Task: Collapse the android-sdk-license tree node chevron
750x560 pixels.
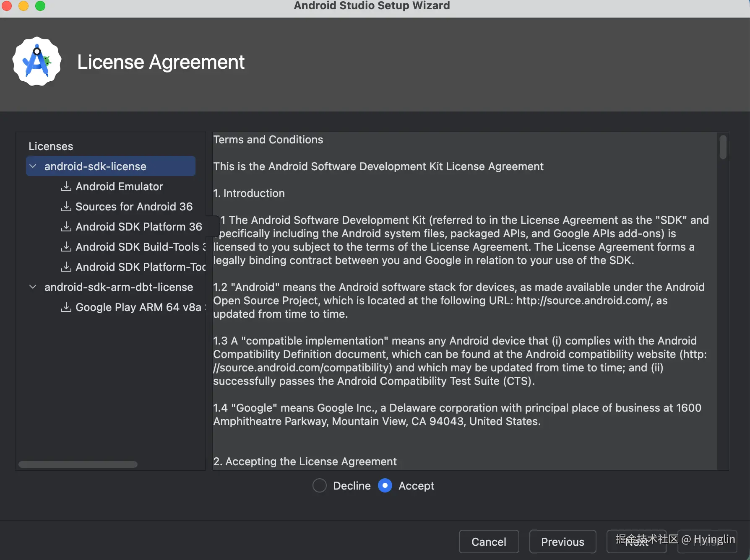Action: (33, 166)
